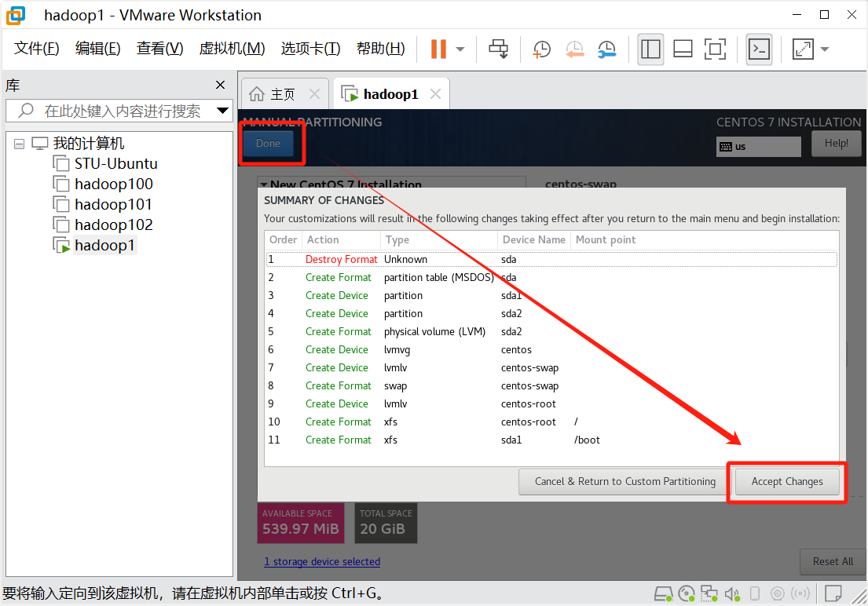Select STU-Ubuntu virtual machine

point(116,164)
